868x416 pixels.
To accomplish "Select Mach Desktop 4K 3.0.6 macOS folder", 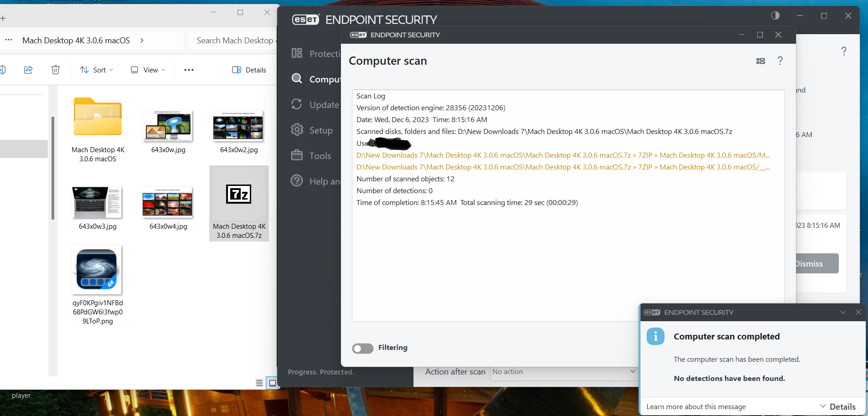I will coord(98,129).
